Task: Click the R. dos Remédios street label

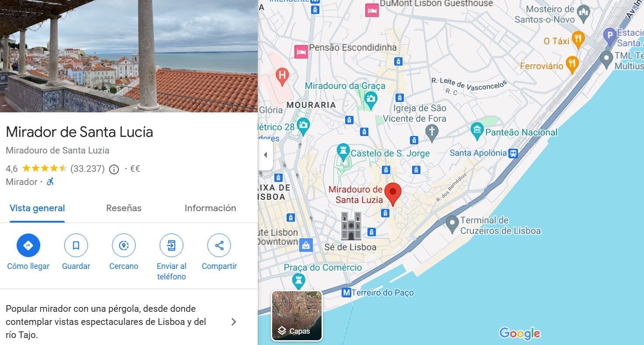Action: point(452,188)
